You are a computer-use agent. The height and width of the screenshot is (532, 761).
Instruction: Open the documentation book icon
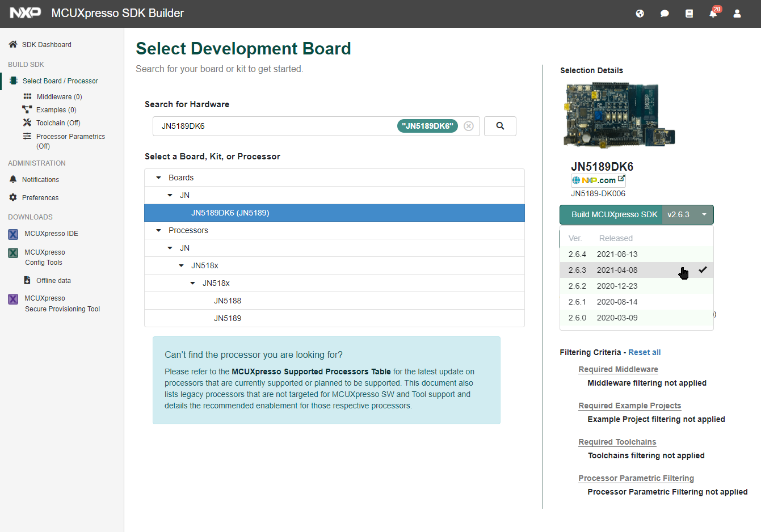[689, 14]
